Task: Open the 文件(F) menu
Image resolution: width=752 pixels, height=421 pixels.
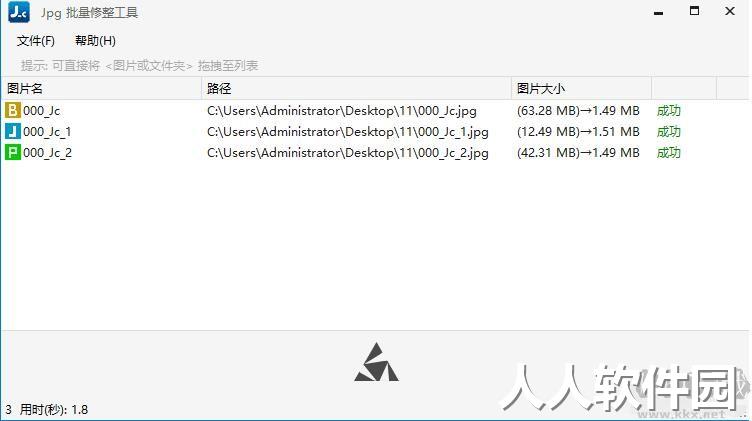Action: (35, 41)
